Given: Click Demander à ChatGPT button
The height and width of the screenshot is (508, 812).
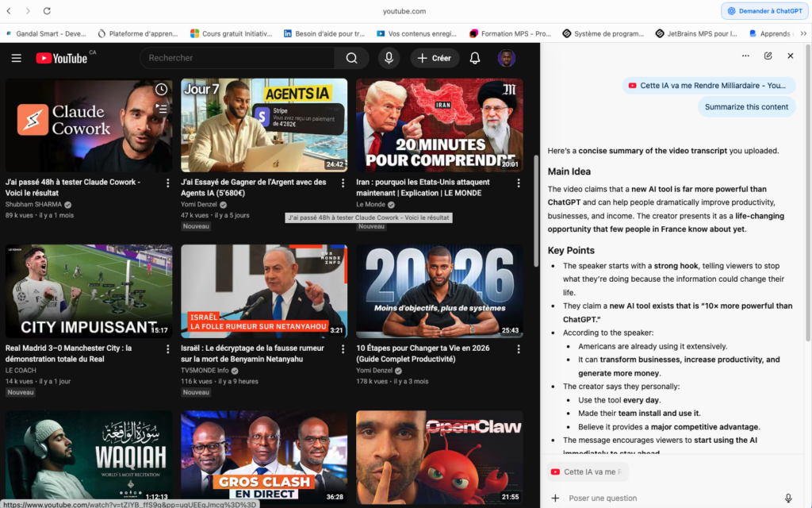Looking at the screenshot, I should [x=764, y=11].
